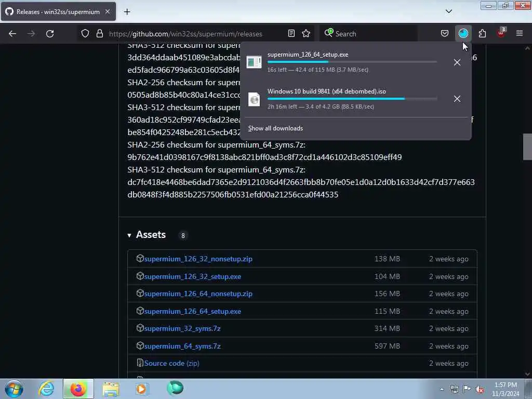Click the supermium_126_64_setup.exe download progress bar

tap(352, 62)
